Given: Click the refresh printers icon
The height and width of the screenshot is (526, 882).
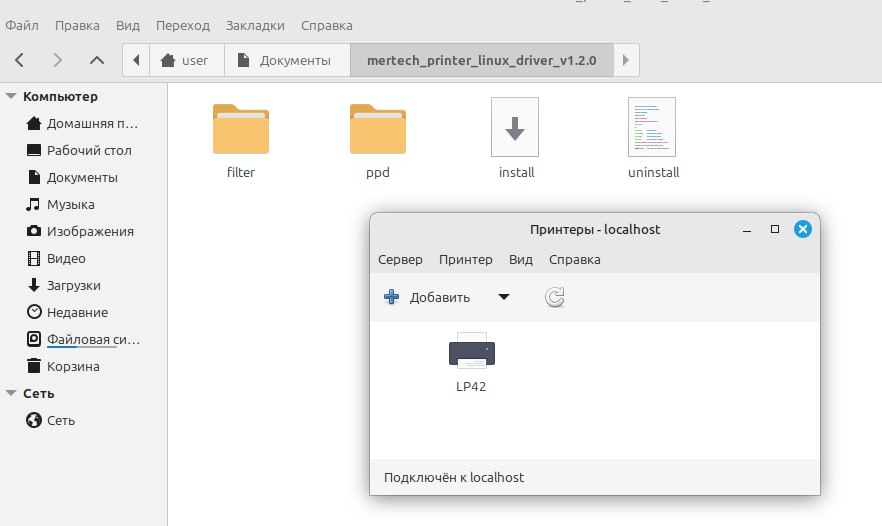Looking at the screenshot, I should [x=555, y=297].
